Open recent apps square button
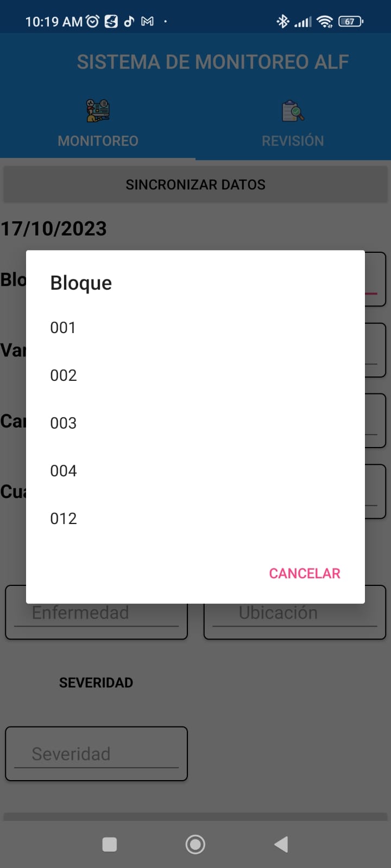The width and height of the screenshot is (391, 868). coord(110,844)
